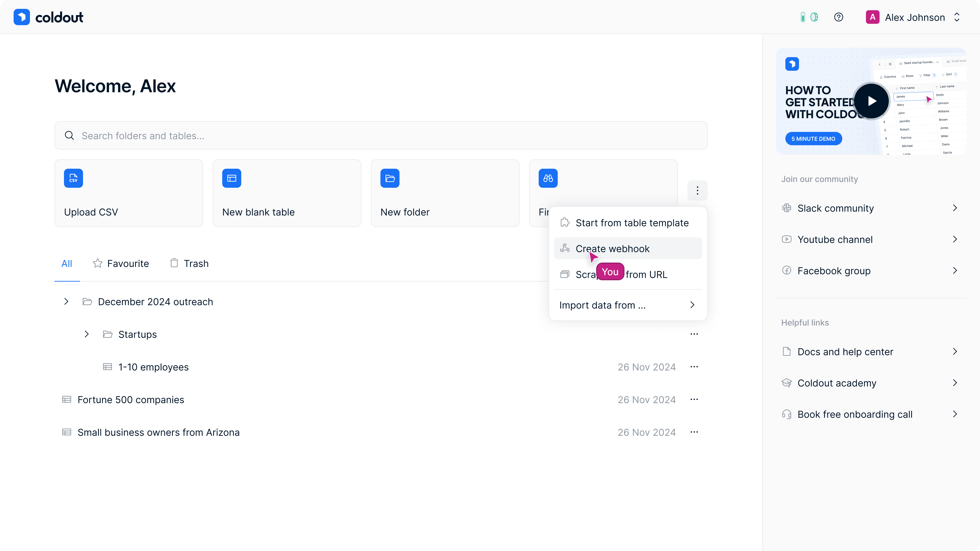
Task: Open options menu for 1-10 employees
Action: coord(694,367)
